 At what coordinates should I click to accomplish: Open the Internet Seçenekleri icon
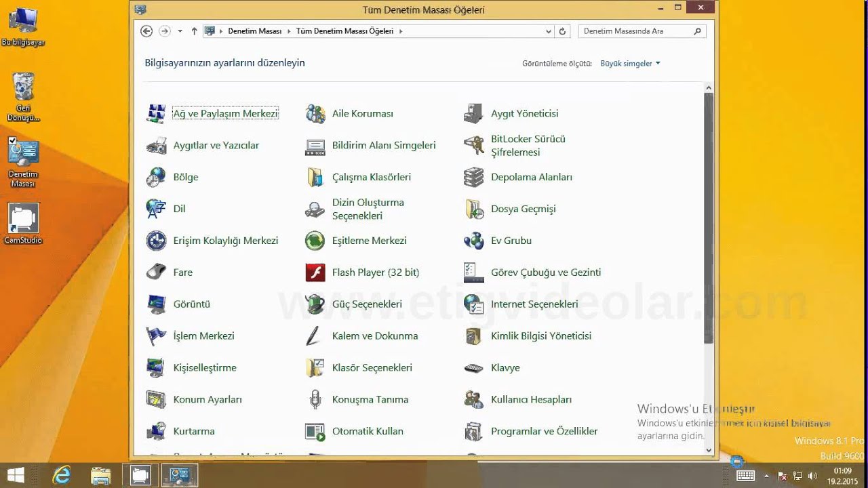(473, 304)
